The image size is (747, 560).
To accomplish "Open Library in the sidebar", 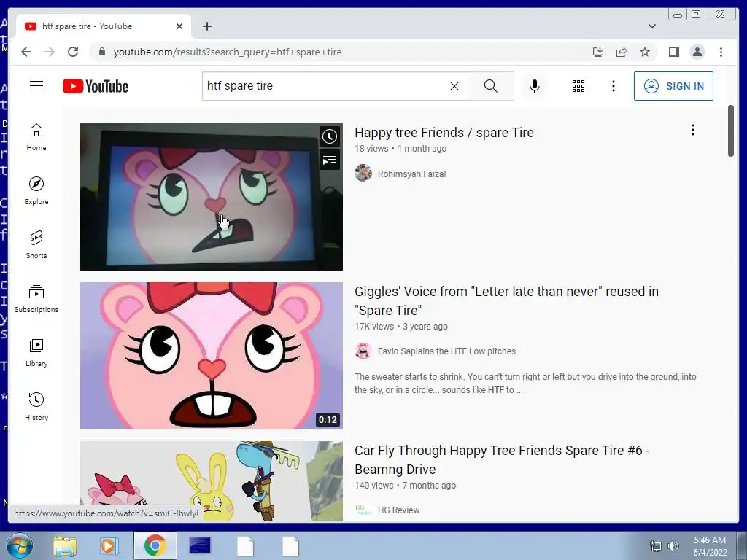I will tap(36, 352).
